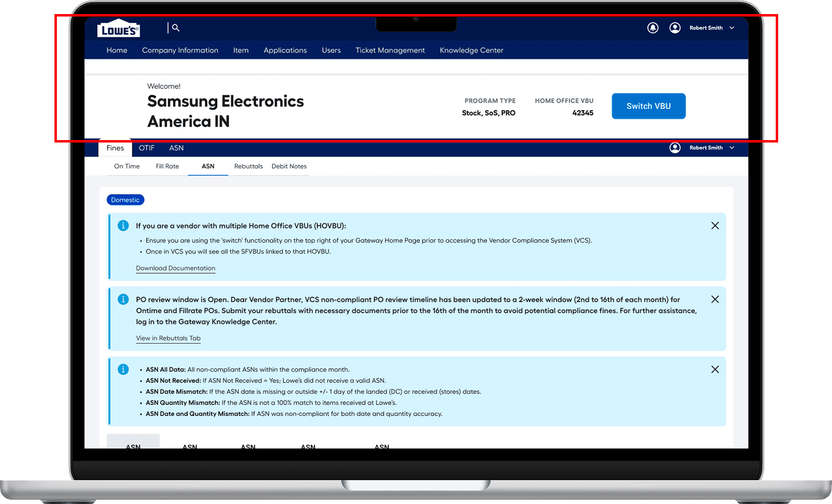Screen dimensions: 832x504
Task: Open the Company Information menu
Action: [x=180, y=50]
